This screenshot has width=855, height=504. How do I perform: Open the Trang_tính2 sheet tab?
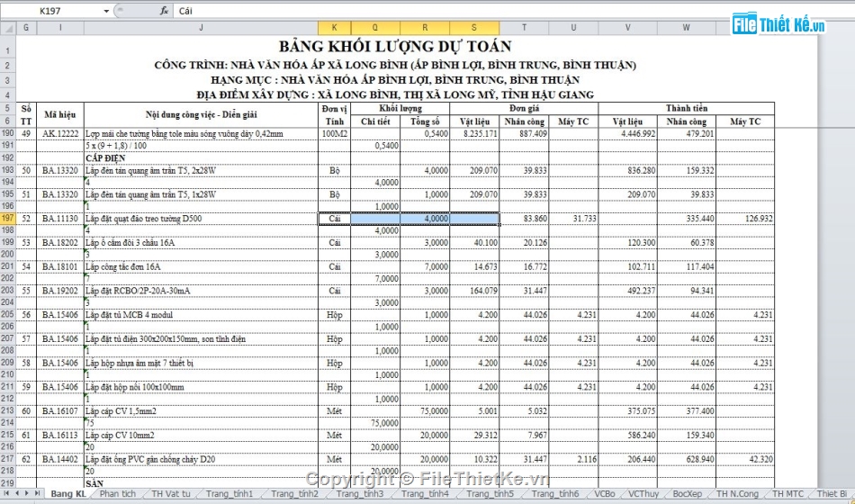[x=294, y=493]
